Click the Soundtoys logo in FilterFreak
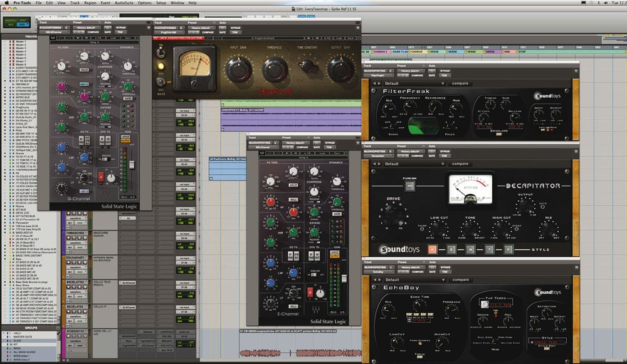 point(547,95)
